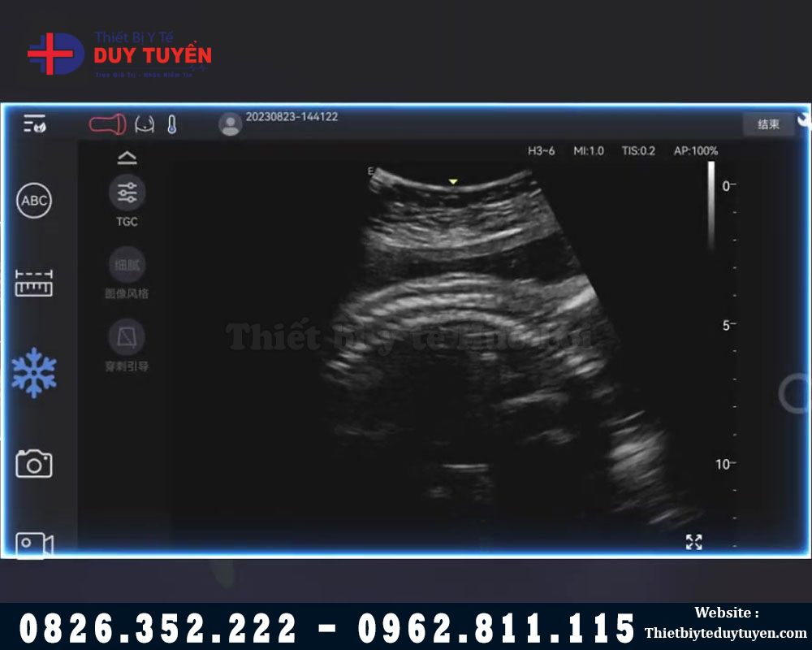Image resolution: width=812 pixels, height=650 pixels.
Task: Click patient ID 20230823-144122
Action: 292,117
